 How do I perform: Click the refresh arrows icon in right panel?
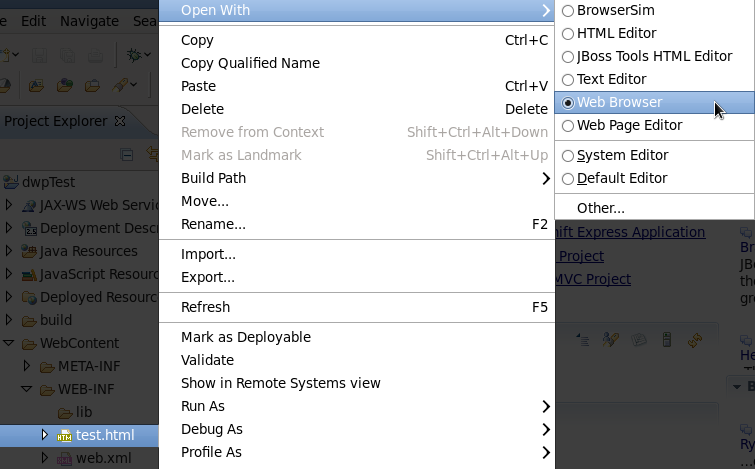pos(694,341)
